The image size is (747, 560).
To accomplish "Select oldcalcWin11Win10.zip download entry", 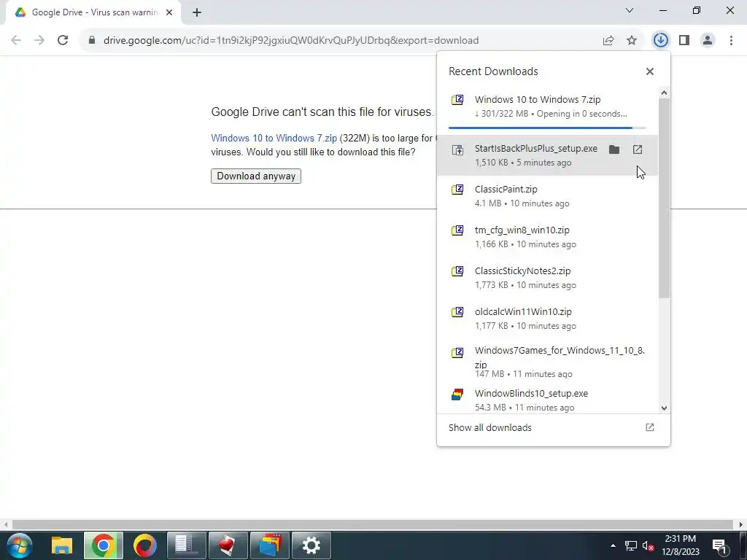I will coord(547,319).
